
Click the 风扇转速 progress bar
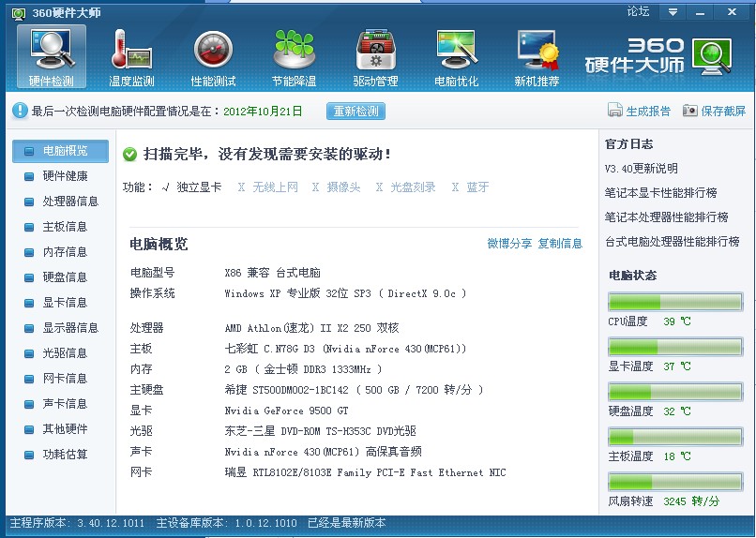tap(675, 482)
